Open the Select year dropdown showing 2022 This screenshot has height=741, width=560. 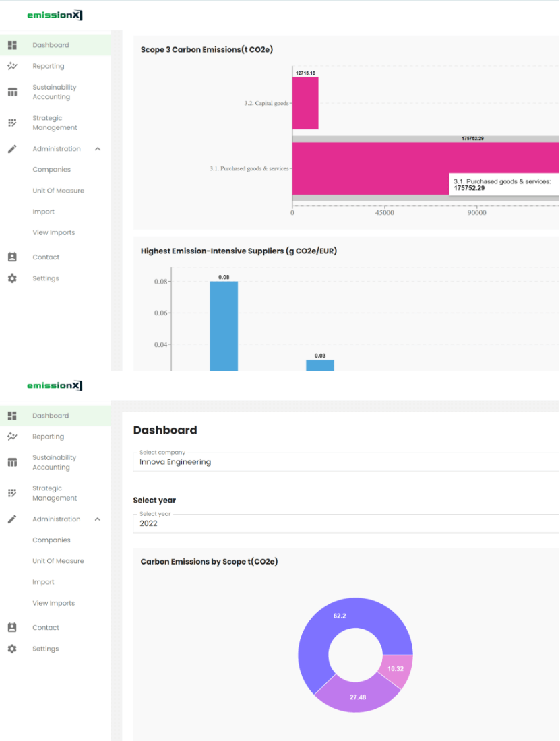[x=346, y=523]
